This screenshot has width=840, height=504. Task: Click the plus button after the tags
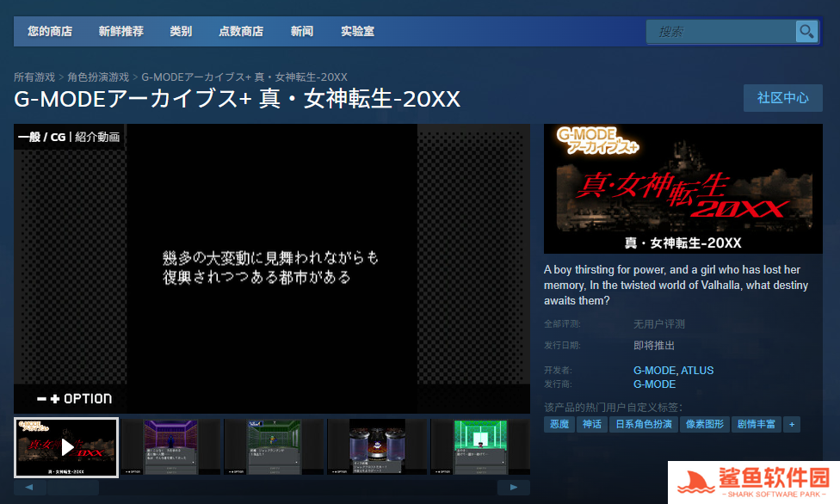click(792, 424)
